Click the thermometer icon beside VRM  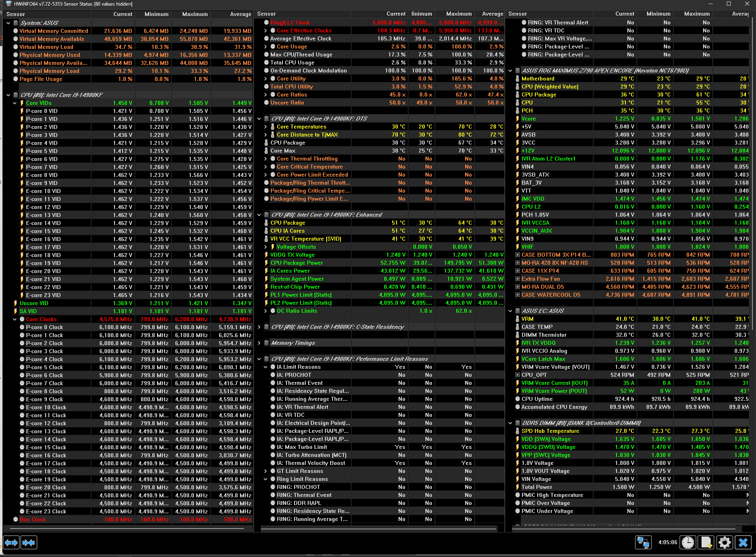(x=518, y=319)
